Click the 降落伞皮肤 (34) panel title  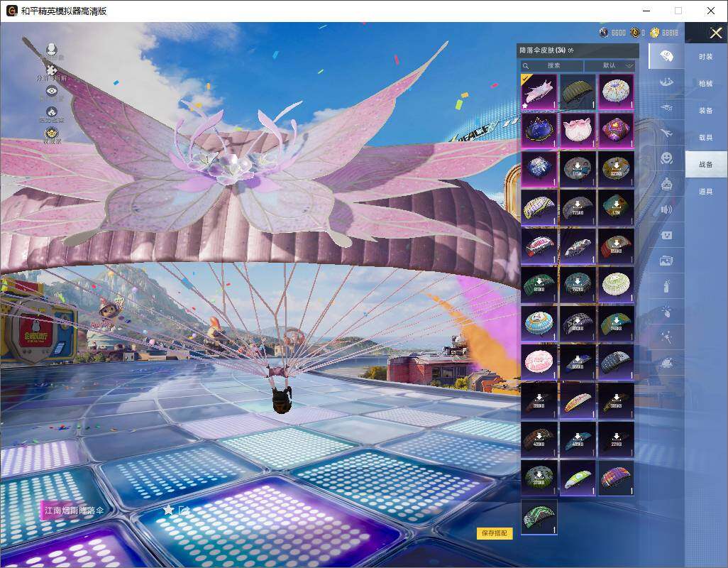click(543, 50)
